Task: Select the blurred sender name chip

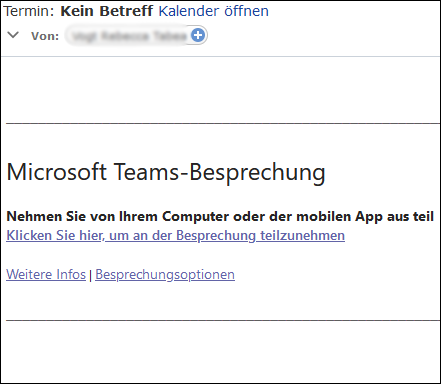Action: coord(136,35)
